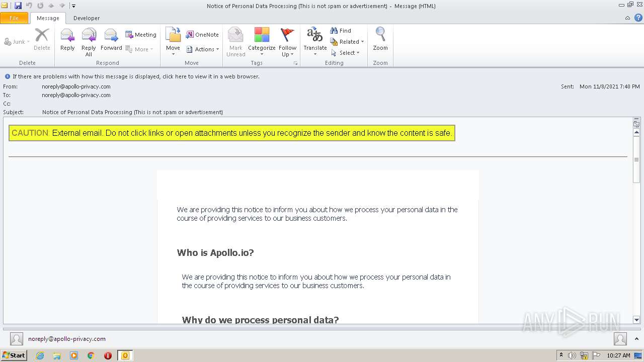Open the File tab
Viewport: 644px width, 362px height.
[x=14, y=18]
